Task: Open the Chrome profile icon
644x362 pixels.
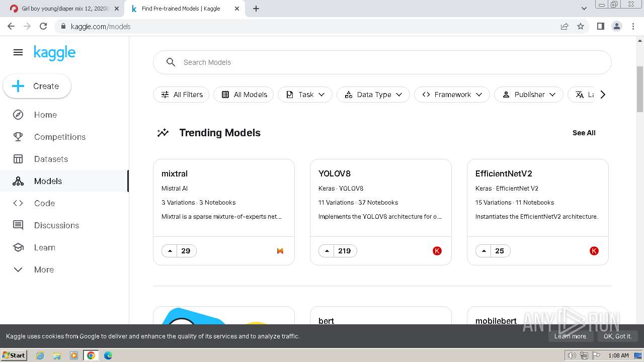Action: coord(617,26)
